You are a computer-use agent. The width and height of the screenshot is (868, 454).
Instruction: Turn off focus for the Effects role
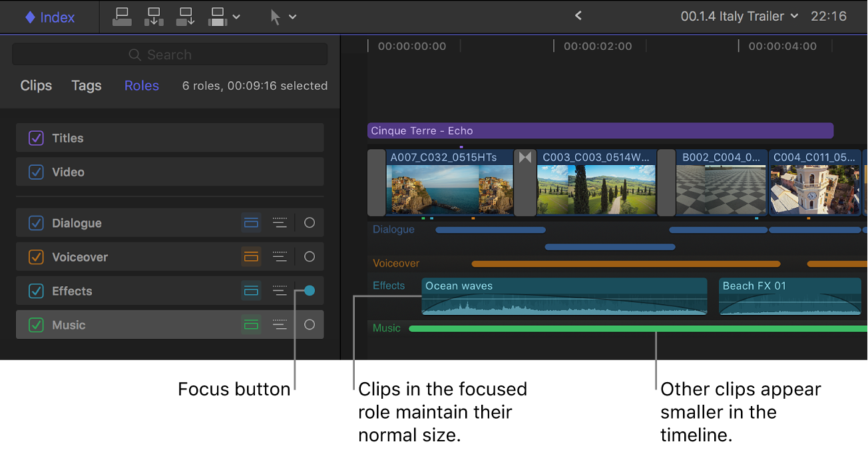pos(308,290)
